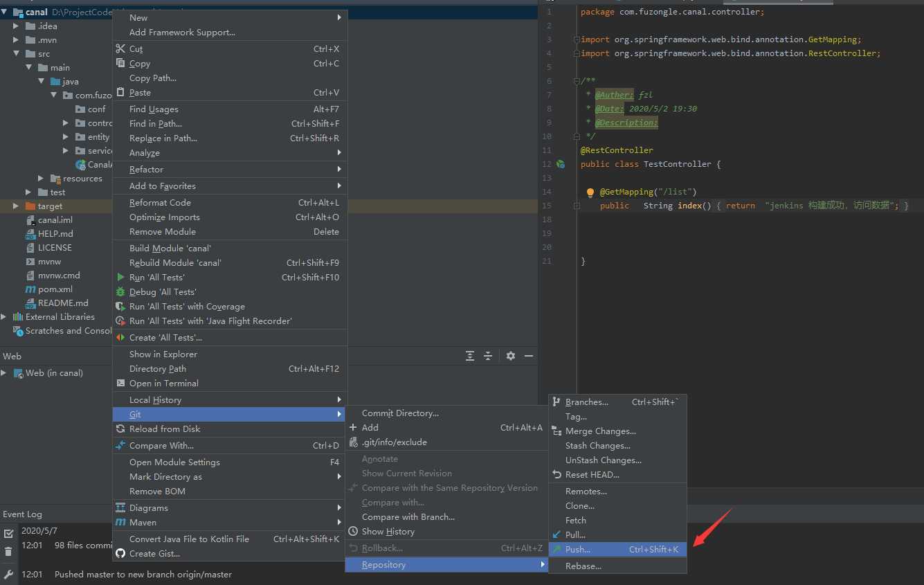The height and width of the screenshot is (585, 924).
Task: Expand the .mvn folder arrow
Action: (16, 39)
